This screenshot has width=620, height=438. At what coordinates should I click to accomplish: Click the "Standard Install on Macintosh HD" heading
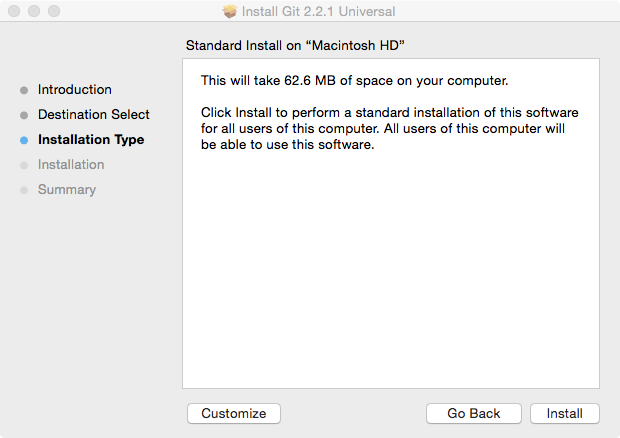point(301,46)
